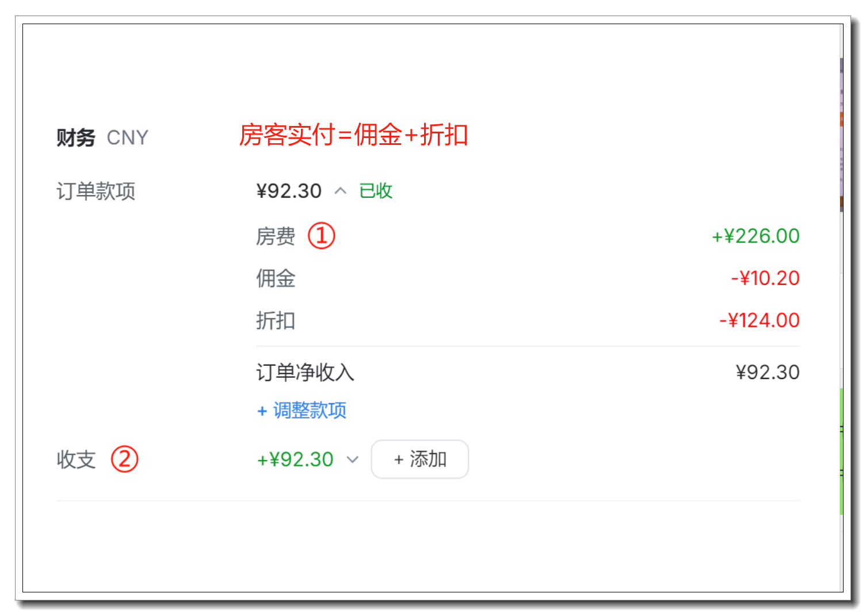The width and height of the screenshot is (866, 616).
Task: Click the 订单款项 section label
Action: pos(96,191)
